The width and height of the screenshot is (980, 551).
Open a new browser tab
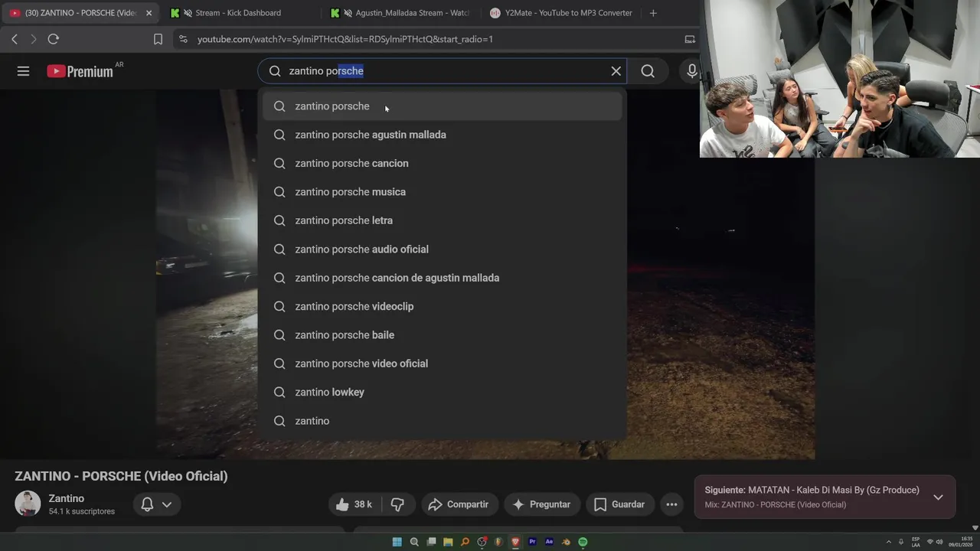[653, 13]
